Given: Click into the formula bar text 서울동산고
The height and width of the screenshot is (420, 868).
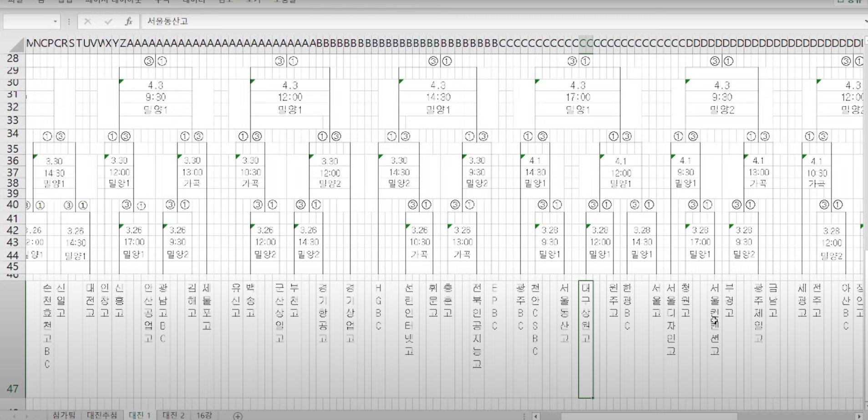Looking at the screenshot, I should 168,21.
